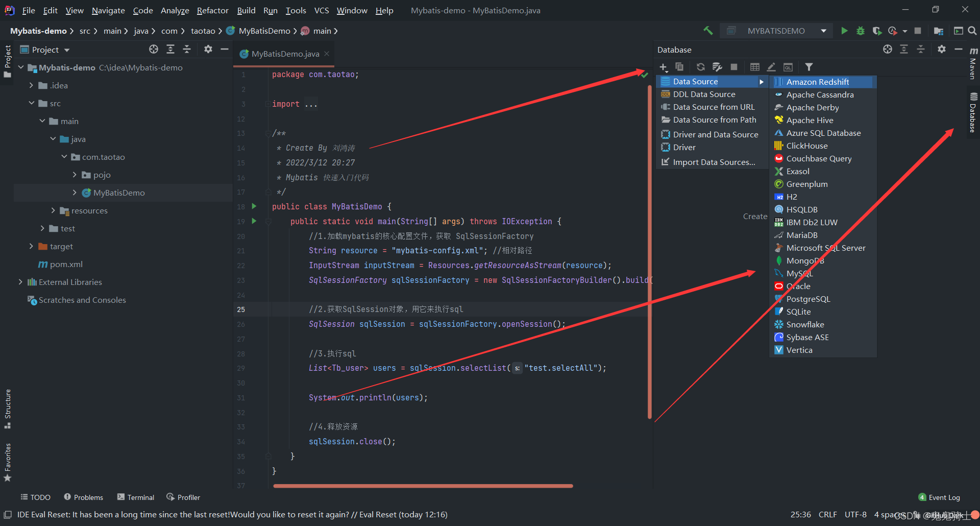This screenshot has height=526, width=980.
Task: Toggle the Favorites tool window side tab
Action: click(7, 462)
